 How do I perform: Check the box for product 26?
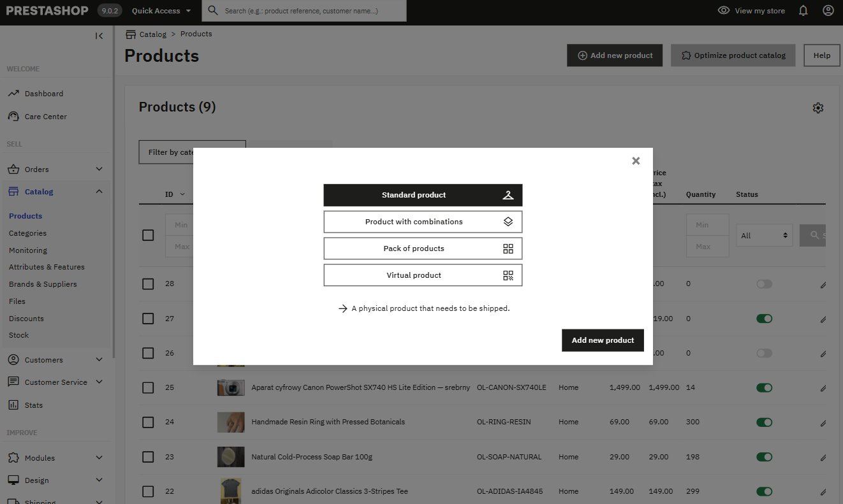coord(148,353)
